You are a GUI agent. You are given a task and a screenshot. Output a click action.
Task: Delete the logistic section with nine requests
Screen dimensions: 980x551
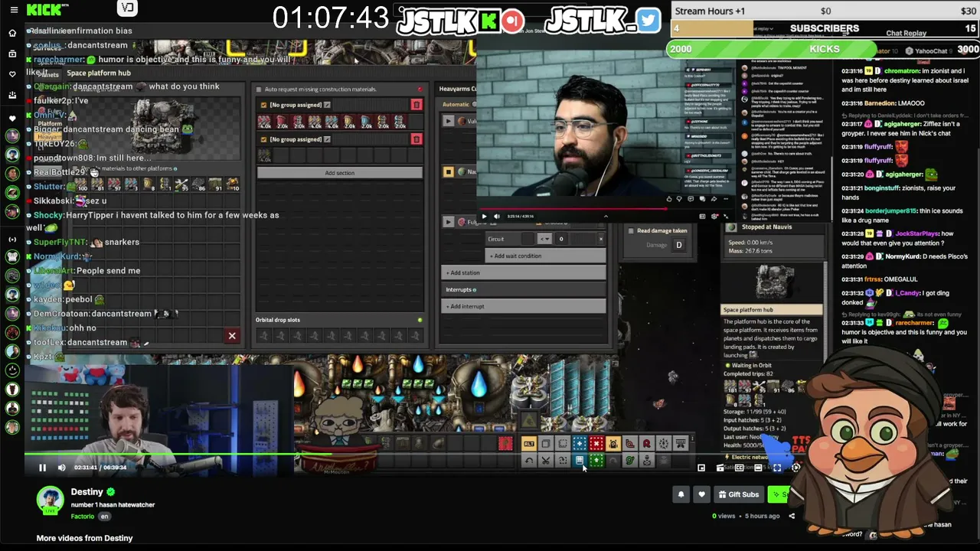[416, 105]
